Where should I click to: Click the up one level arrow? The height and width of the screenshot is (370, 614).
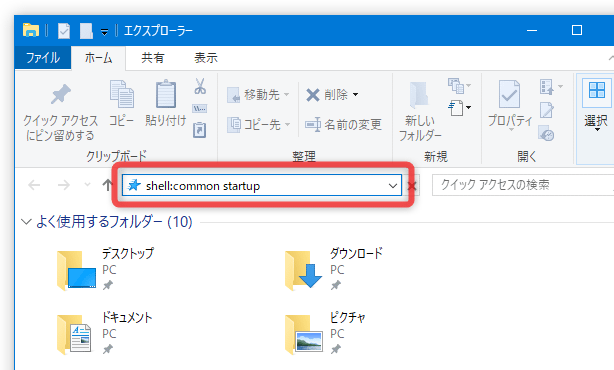(x=107, y=185)
